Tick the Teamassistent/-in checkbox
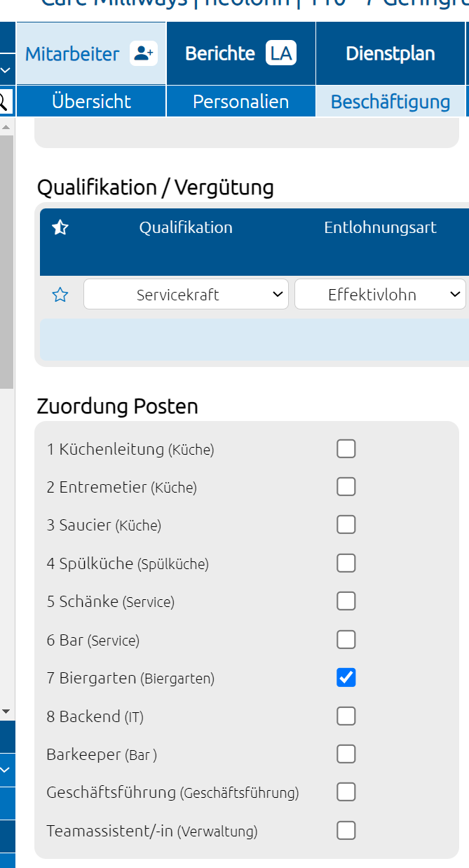Screen dimensions: 469x868 (346, 830)
